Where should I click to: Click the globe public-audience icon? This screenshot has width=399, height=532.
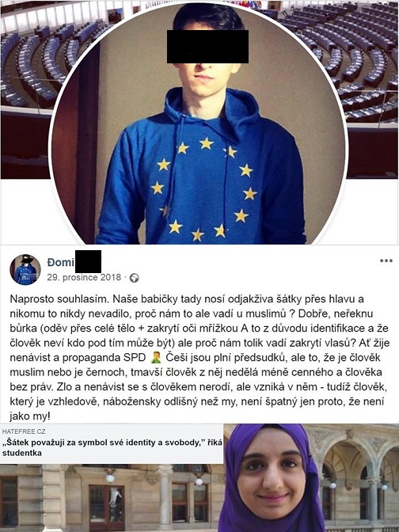click(x=134, y=278)
